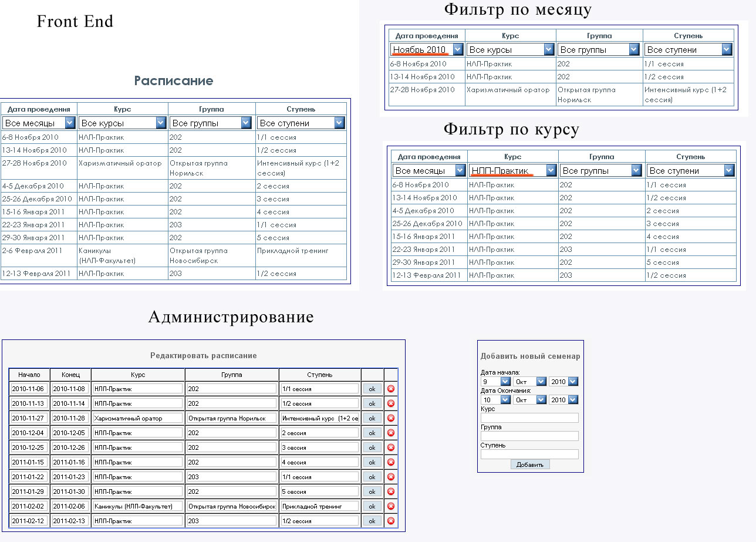Delete the 2010-12-04 schedule row
Screen dimensions: 756x542
point(391,433)
